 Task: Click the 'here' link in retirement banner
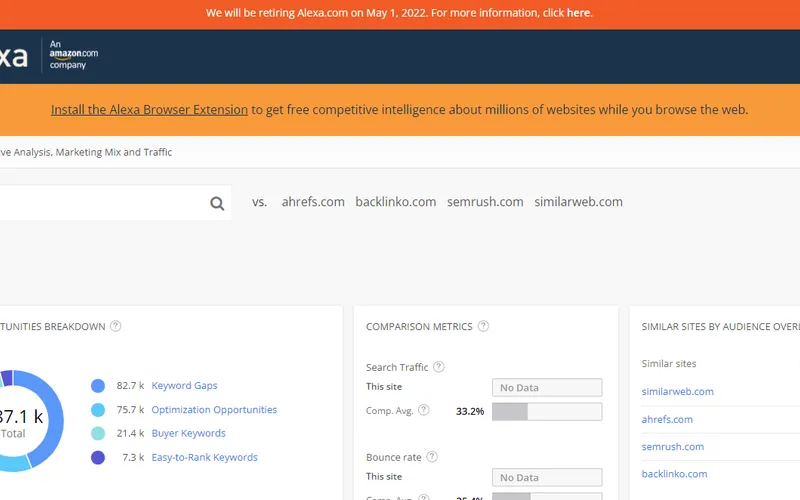(578, 13)
